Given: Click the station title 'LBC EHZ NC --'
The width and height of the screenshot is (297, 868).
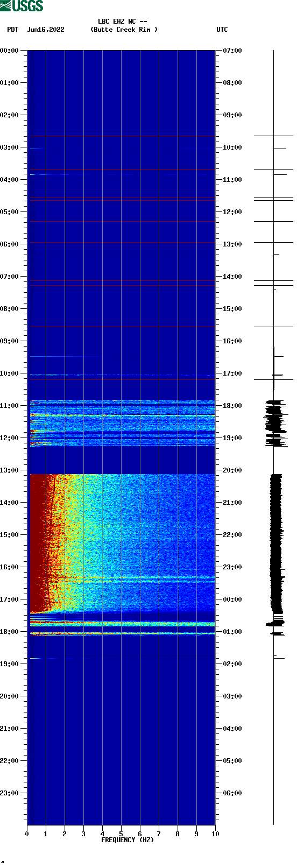Looking at the screenshot, I should (x=123, y=22).
